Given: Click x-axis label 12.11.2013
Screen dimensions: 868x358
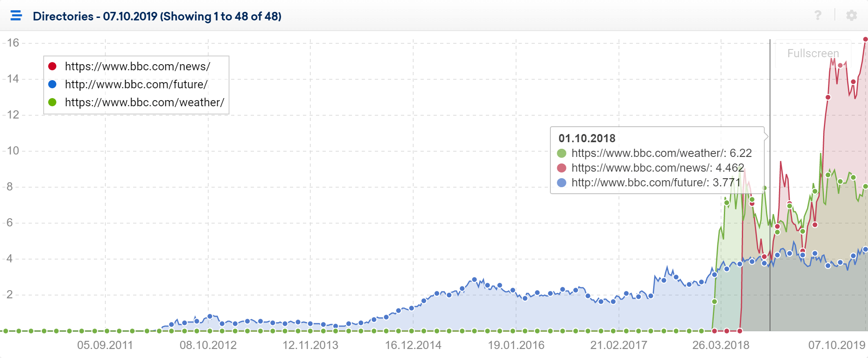Looking at the screenshot, I should tap(310, 345).
